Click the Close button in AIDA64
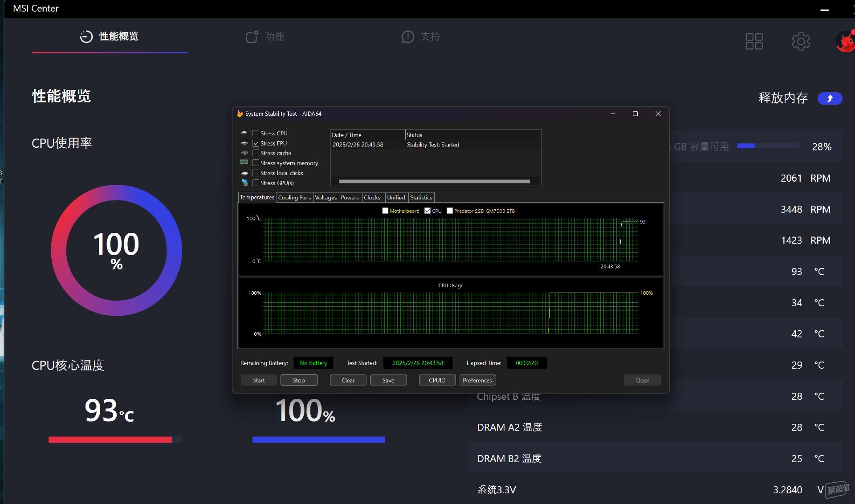The image size is (855, 504). (x=642, y=380)
